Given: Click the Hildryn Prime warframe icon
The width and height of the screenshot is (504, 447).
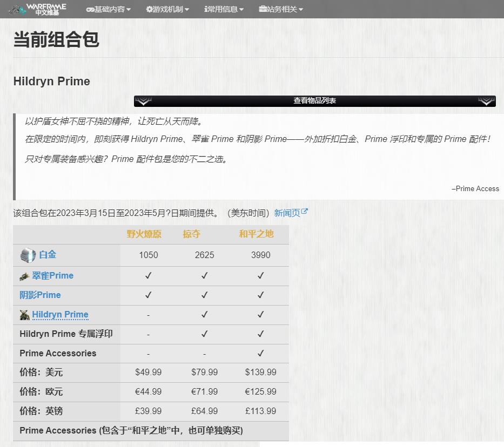Looking at the screenshot, I should [24, 315].
